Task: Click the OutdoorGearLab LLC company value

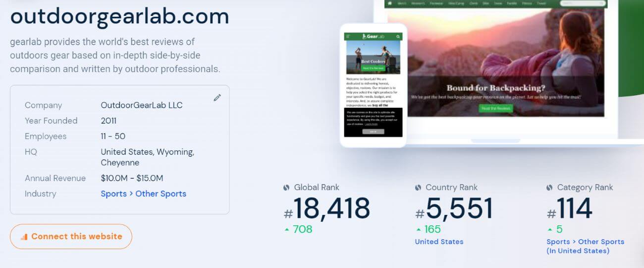Action: 142,105
